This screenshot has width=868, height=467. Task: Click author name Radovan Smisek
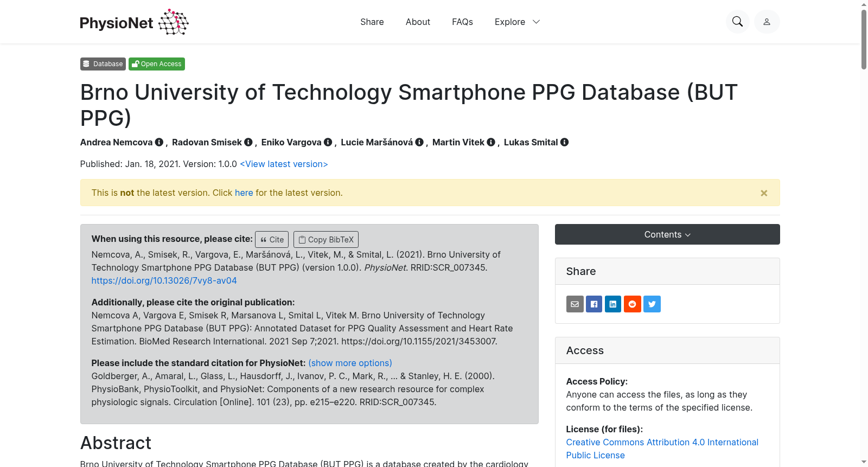[207, 142]
